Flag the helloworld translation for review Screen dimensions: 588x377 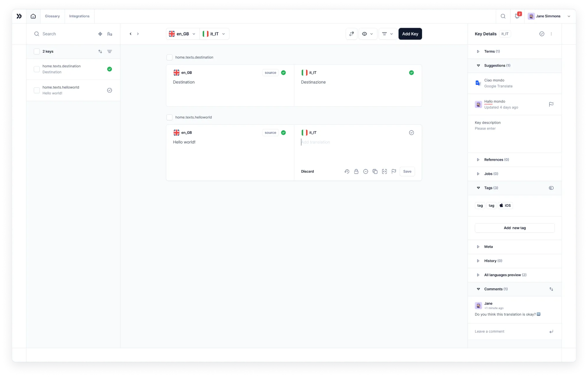coord(394,171)
